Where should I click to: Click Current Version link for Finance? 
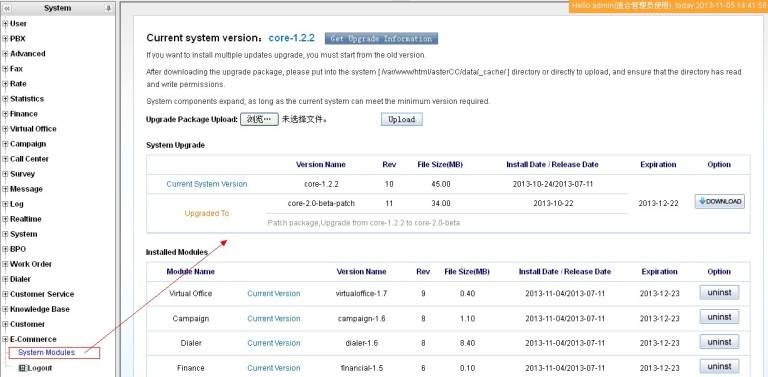click(x=274, y=368)
